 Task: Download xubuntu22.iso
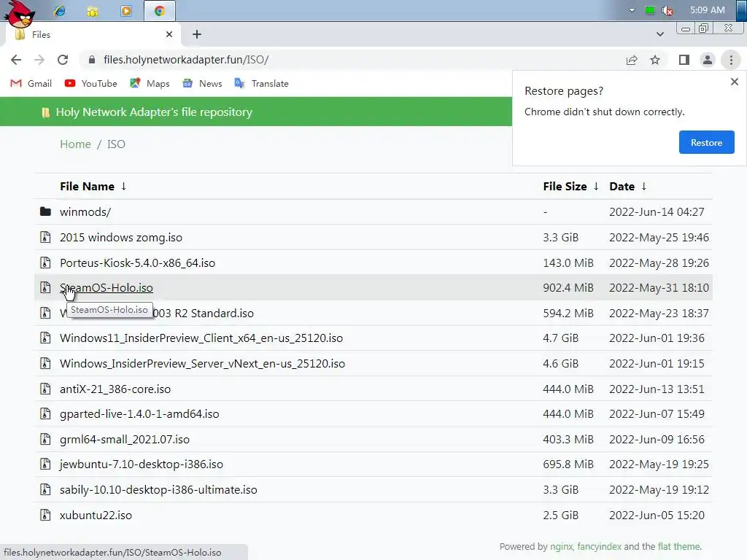pos(96,516)
